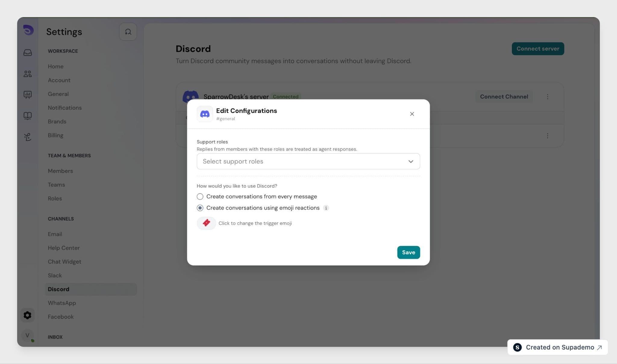617x364 pixels.
Task: Open the knowledge base book icon
Action: point(27,116)
